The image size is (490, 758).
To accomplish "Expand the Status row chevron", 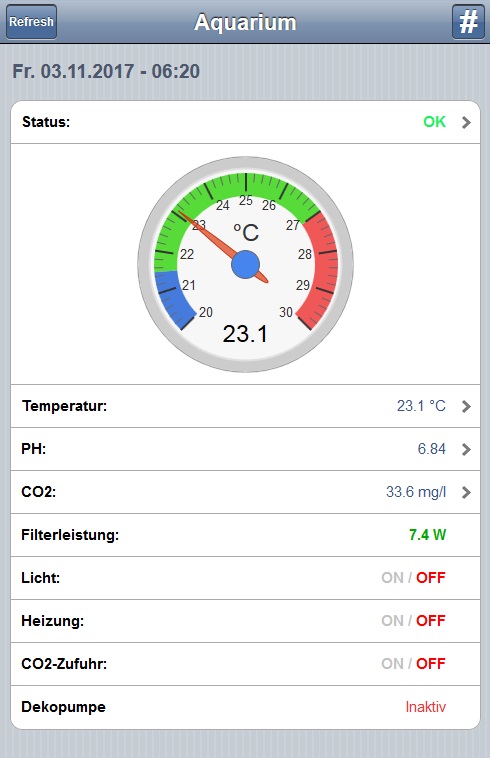I will click(x=466, y=122).
